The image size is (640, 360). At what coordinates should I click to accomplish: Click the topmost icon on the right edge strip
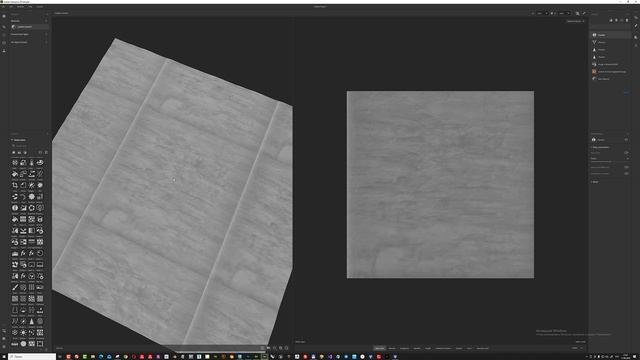(636, 18)
